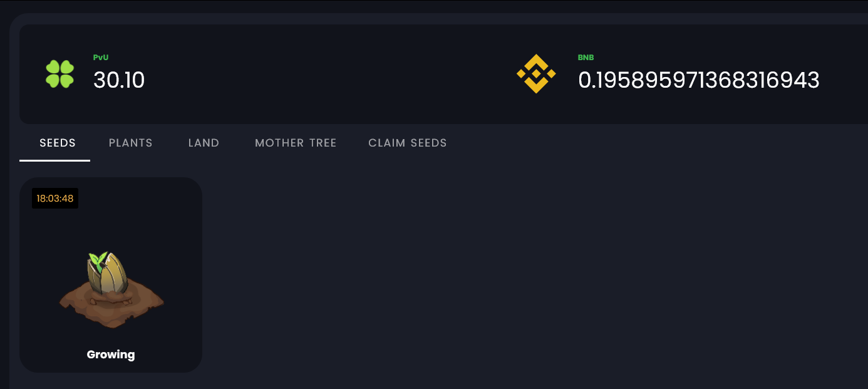Screen dimensions: 868x389
Task: Click the PvU balance amount 30.10
Action: tap(119, 80)
